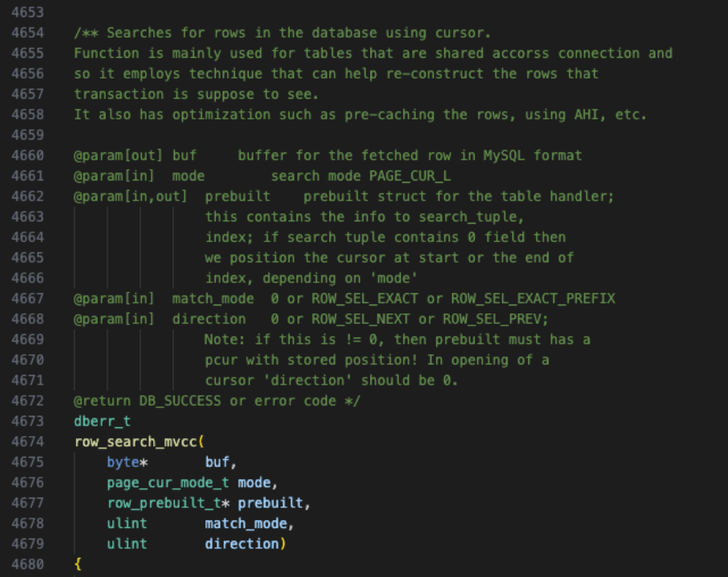The height and width of the screenshot is (577, 728).
Task: Click line number 4674 in the gutter
Action: pyautogui.click(x=28, y=442)
